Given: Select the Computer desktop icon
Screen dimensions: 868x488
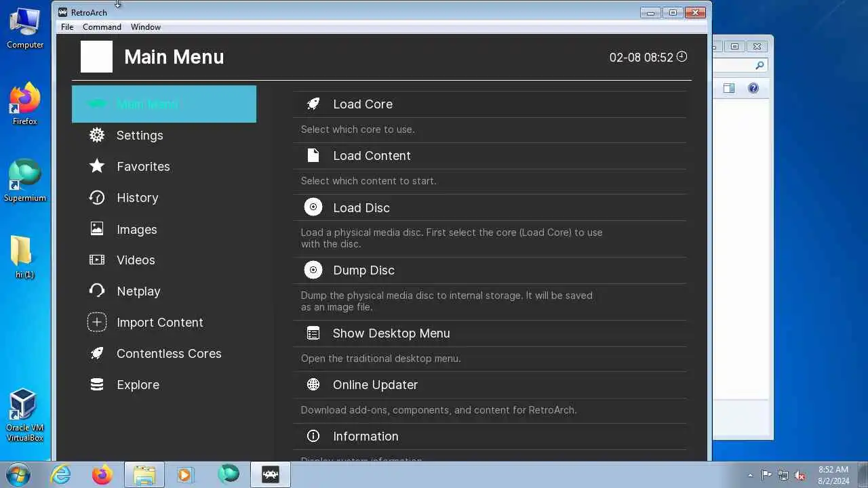Looking at the screenshot, I should click(25, 28).
